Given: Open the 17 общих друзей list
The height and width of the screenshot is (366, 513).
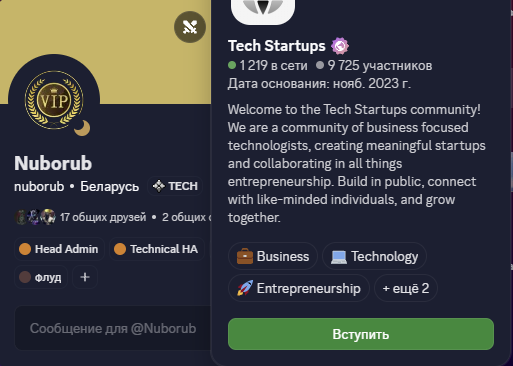Looking at the screenshot, I should (x=103, y=217).
